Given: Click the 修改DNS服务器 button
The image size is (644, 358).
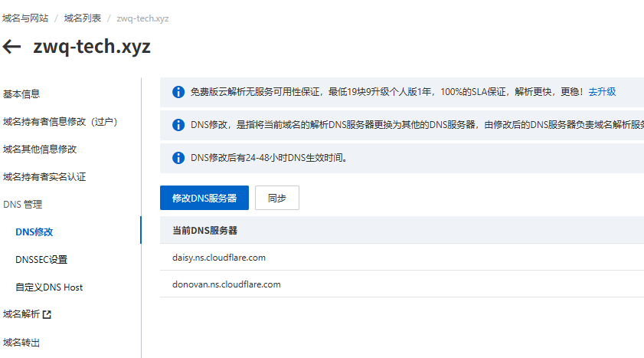Looking at the screenshot, I should [x=204, y=198].
